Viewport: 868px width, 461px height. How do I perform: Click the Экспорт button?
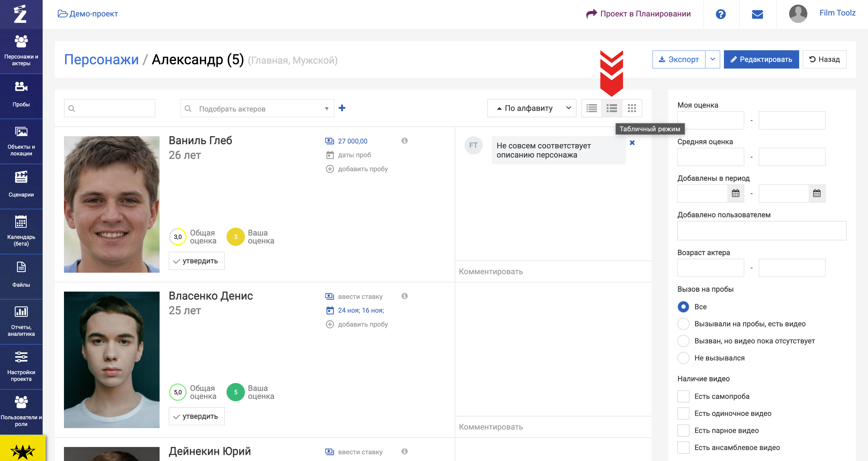point(679,59)
